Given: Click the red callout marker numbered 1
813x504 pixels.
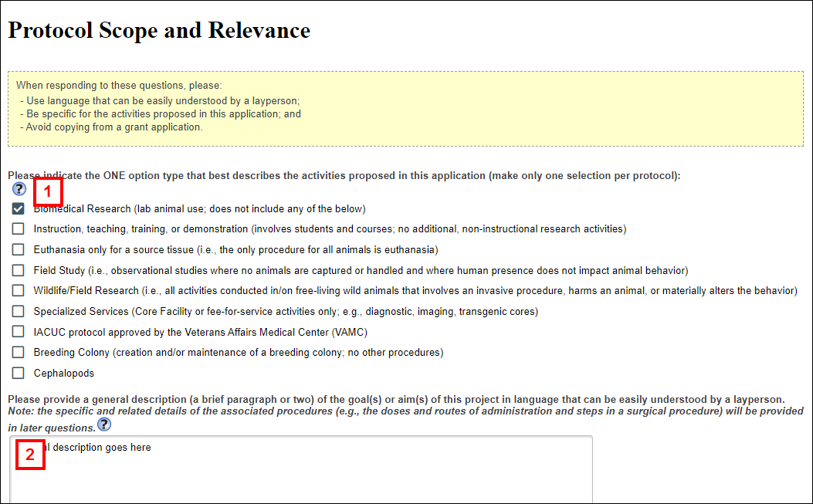Looking at the screenshot, I should click(x=47, y=191).
